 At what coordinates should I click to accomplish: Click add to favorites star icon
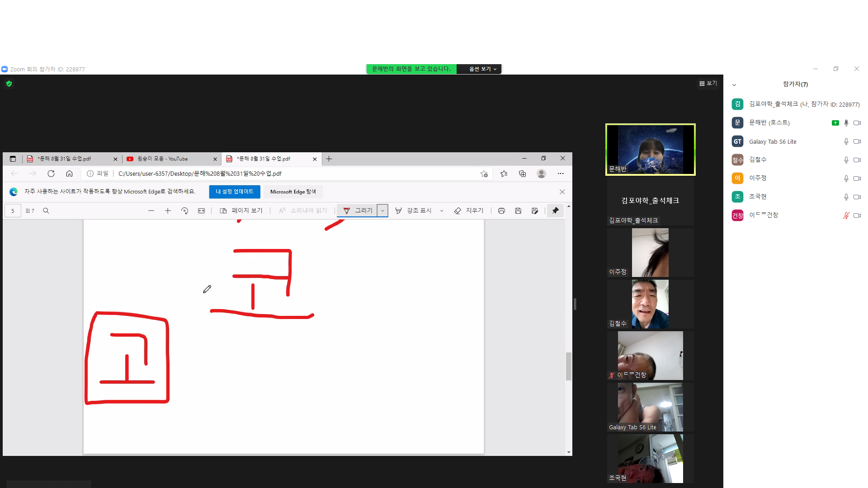coord(484,174)
